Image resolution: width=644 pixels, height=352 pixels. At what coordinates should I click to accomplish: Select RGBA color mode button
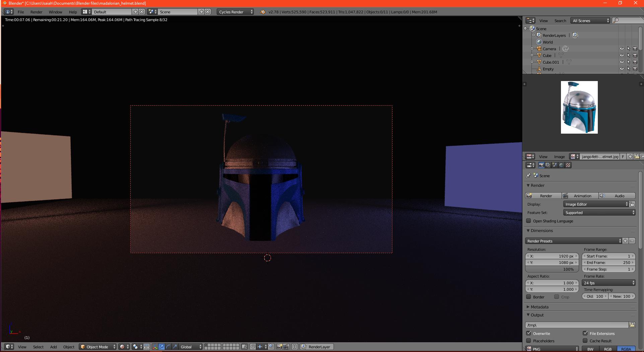pyautogui.click(x=626, y=349)
